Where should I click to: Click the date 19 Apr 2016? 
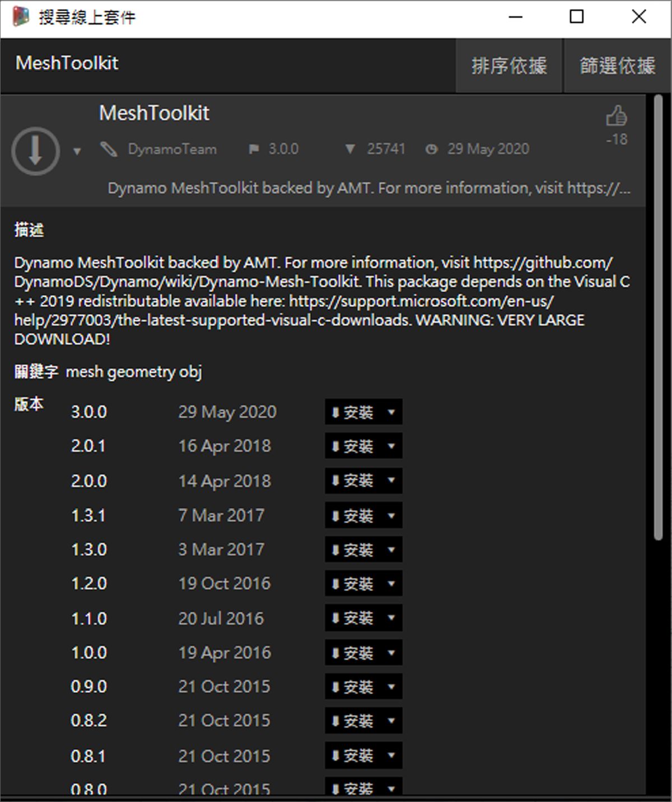(225, 652)
